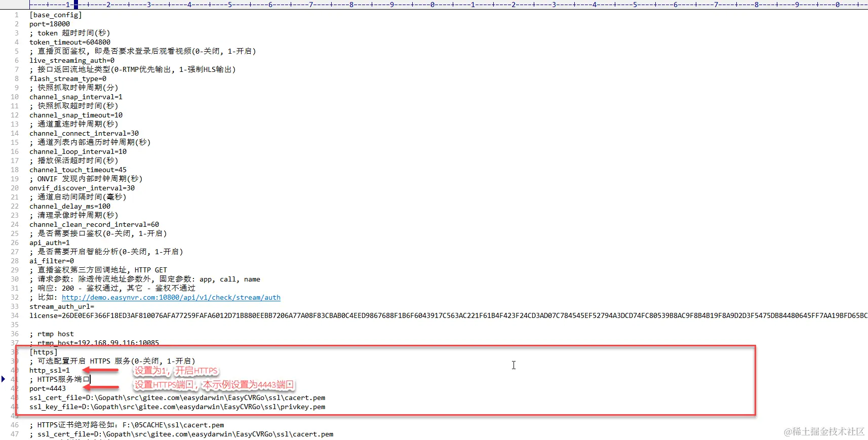Viewport: 868px width, 440px height.
Task: Click the port=4443 line
Action: [48, 389]
